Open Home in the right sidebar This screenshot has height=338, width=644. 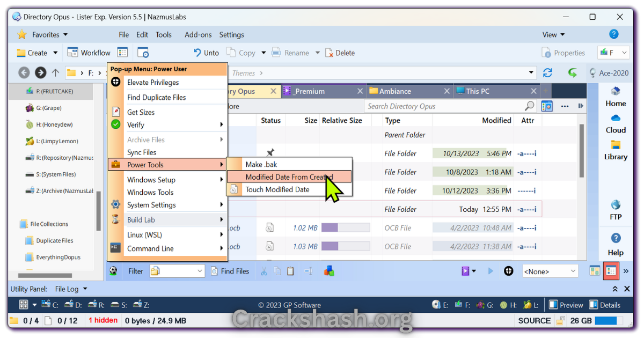(616, 97)
